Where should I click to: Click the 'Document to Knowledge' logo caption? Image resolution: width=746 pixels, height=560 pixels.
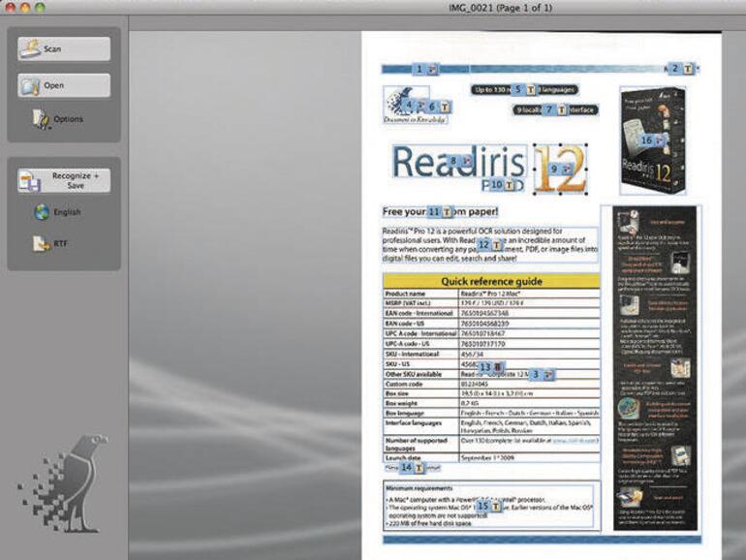(x=415, y=120)
